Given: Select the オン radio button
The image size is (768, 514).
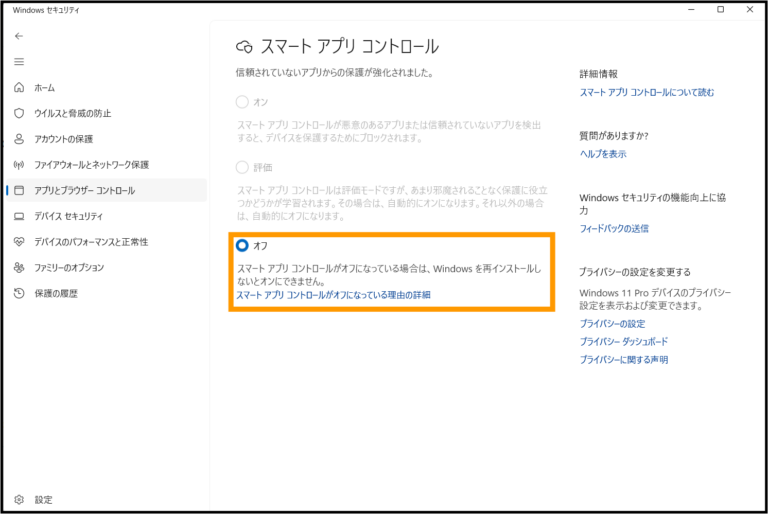Looking at the screenshot, I should tap(242, 102).
